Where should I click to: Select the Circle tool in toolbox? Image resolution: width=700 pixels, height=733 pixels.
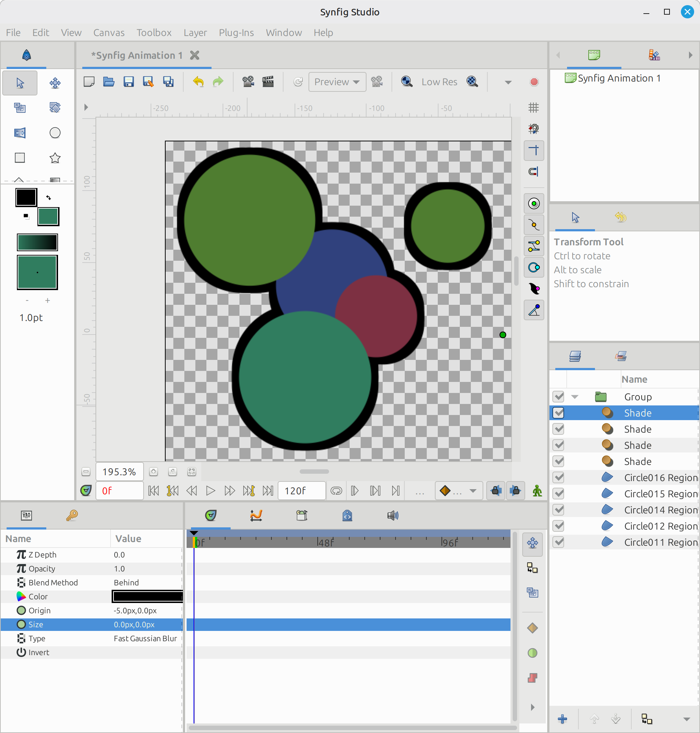pyautogui.click(x=55, y=133)
